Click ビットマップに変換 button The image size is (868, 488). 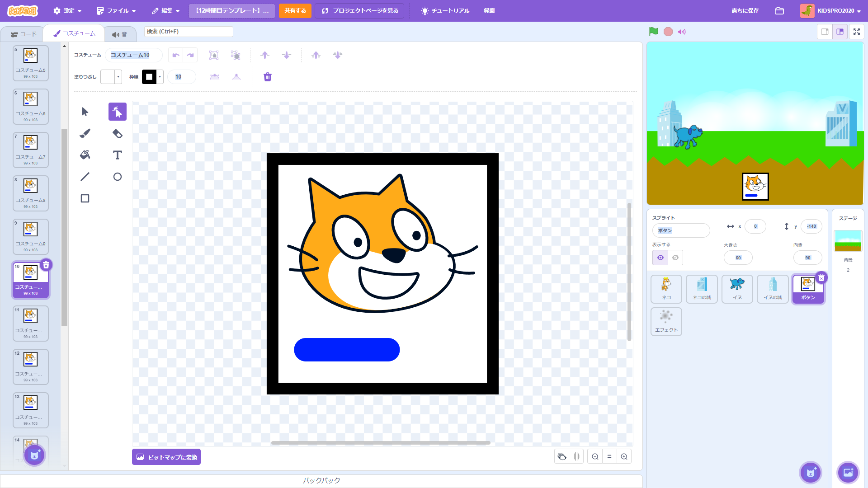click(166, 457)
